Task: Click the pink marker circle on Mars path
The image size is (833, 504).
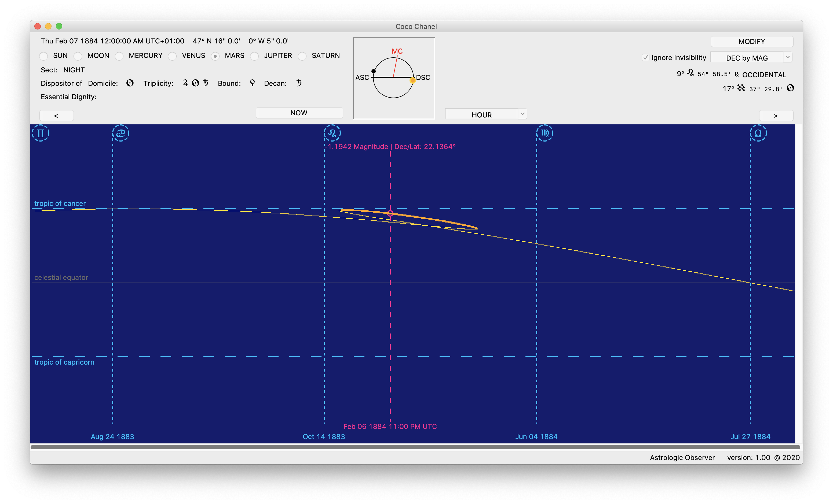Action: point(390,213)
